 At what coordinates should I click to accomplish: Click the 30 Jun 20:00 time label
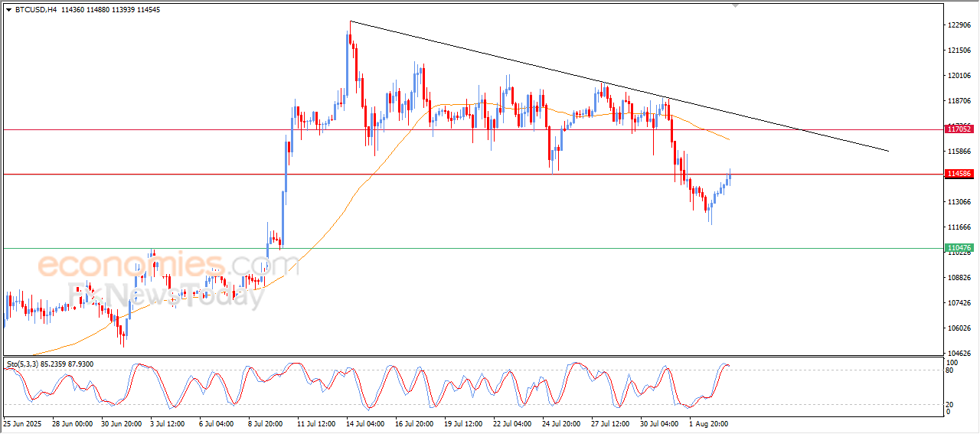click(x=121, y=423)
